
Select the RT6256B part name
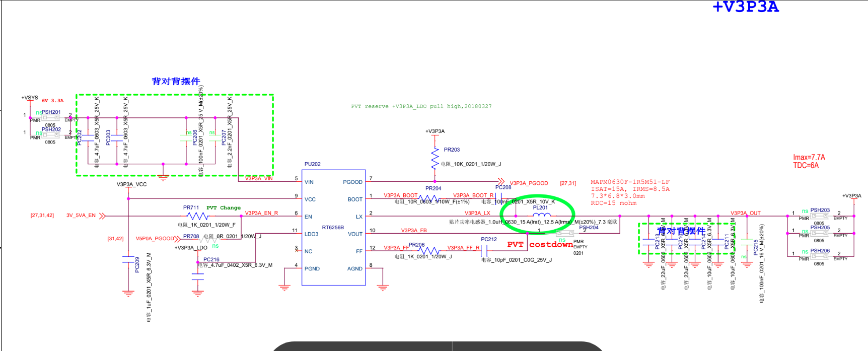pyautogui.click(x=332, y=228)
